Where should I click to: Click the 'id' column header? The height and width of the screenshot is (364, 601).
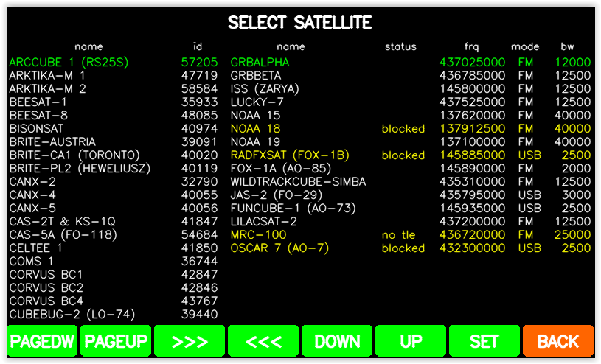tap(198, 46)
